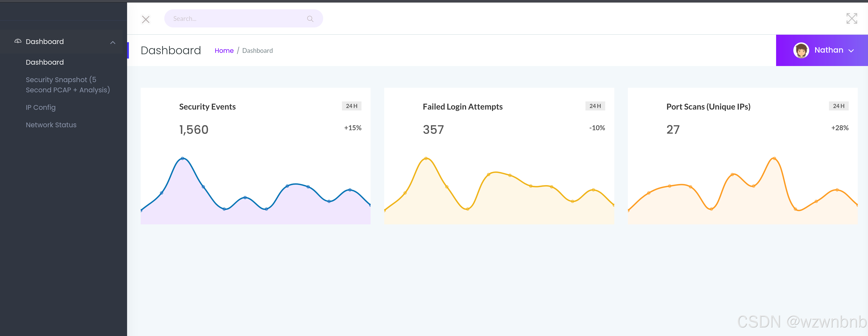
Task: Click the X sidebar toggle icon
Action: click(145, 20)
